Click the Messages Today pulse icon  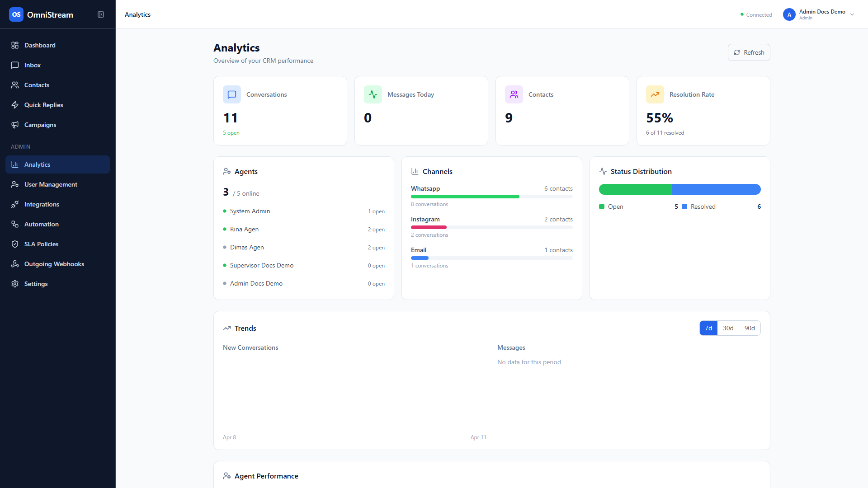click(373, 94)
